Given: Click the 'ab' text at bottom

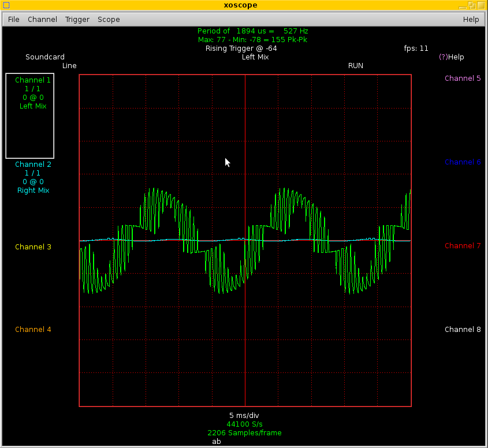Looking at the screenshot, I should [217, 442].
